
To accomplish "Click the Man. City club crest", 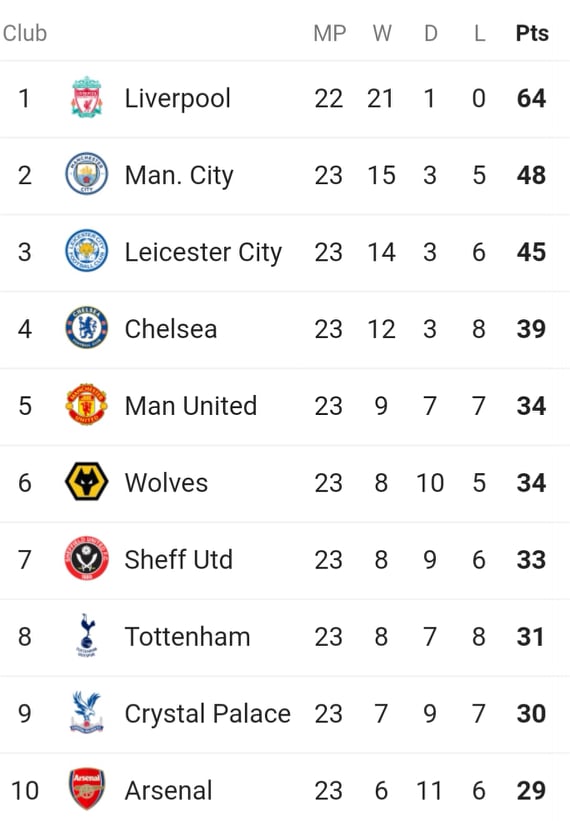I will click(87, 174).
